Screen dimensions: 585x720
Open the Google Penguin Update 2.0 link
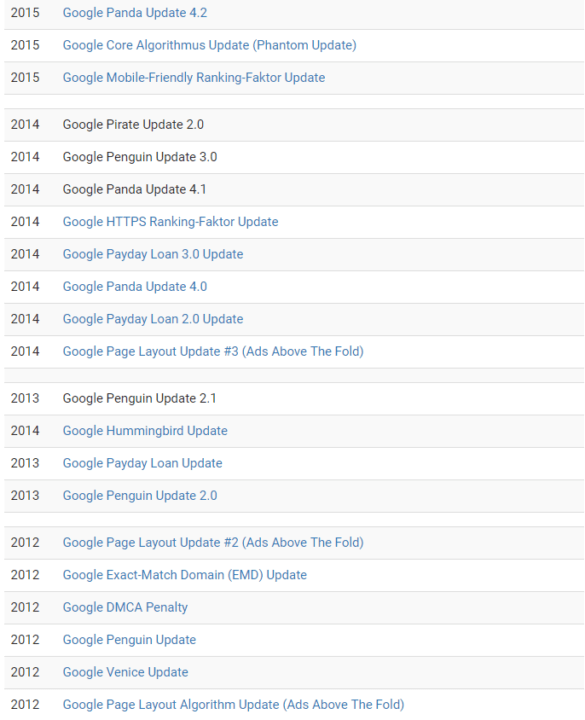(x=140, y=496)
